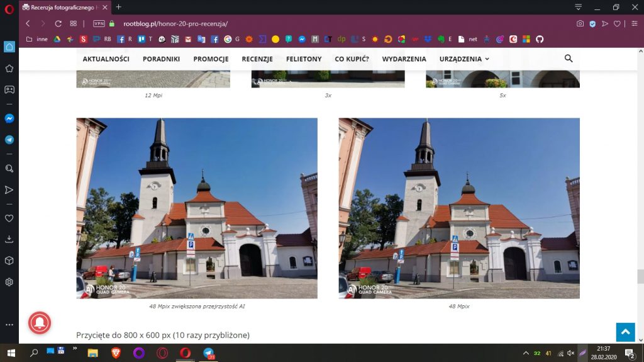Reload the current page
The image size is (644, 362).
[58, 23]
